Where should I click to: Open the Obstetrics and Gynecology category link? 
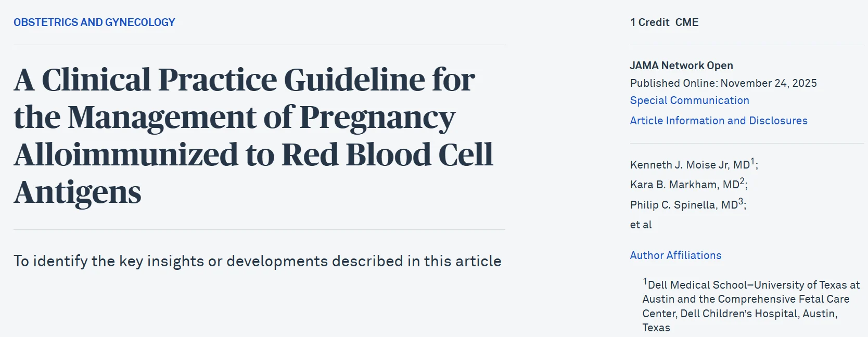94,22
